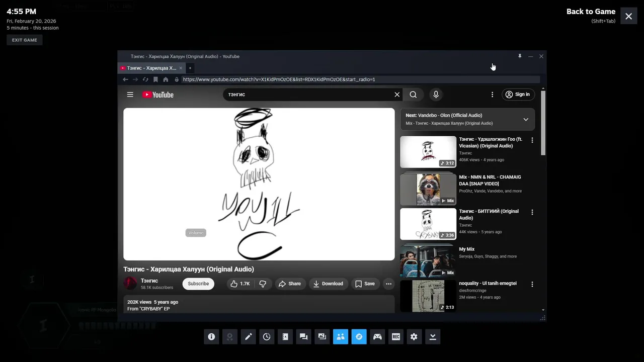Sign in to YouTube

pos(518,95)
